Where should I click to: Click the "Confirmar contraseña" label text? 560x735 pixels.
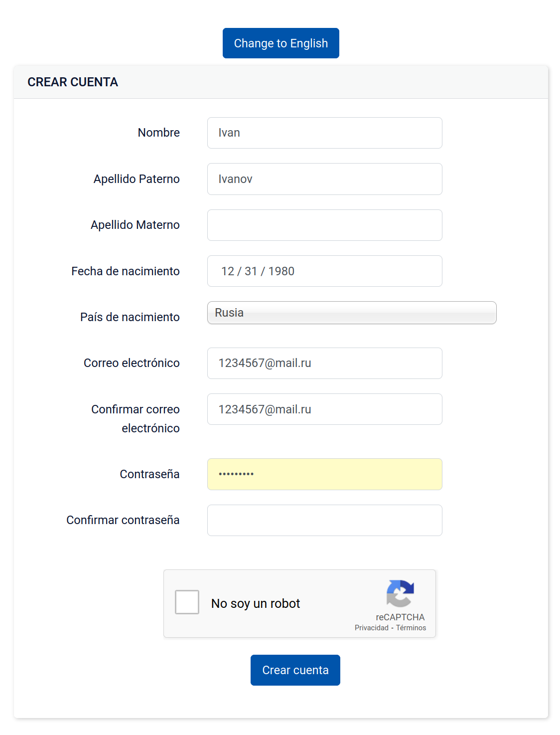(x=123, y=520)
